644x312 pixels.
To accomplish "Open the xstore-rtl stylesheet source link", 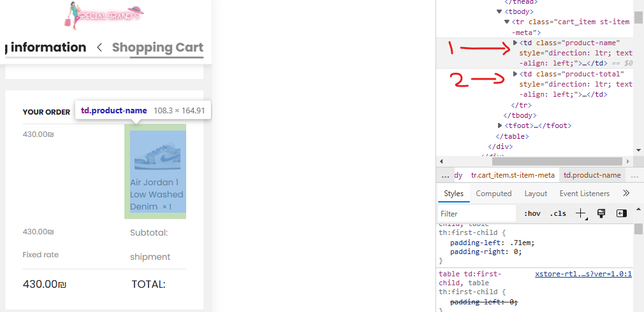I will (583, 274).
